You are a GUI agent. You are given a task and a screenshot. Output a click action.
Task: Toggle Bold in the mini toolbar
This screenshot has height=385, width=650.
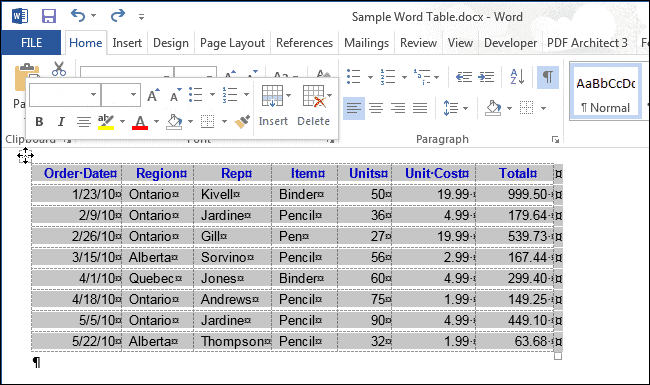tap(39, 121)
